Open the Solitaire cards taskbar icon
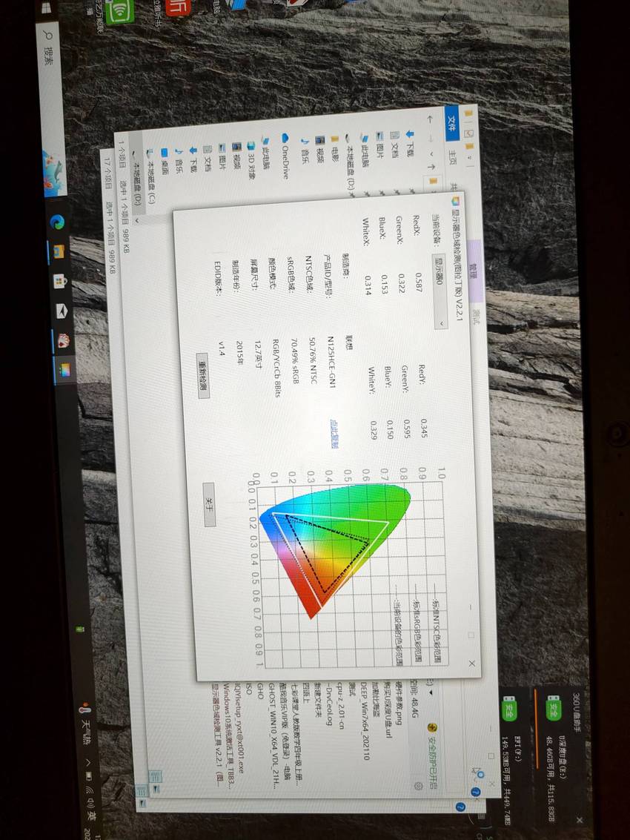The height and width of the screenshot is (840, 630). pyautogui.click(x=64, y=340)
